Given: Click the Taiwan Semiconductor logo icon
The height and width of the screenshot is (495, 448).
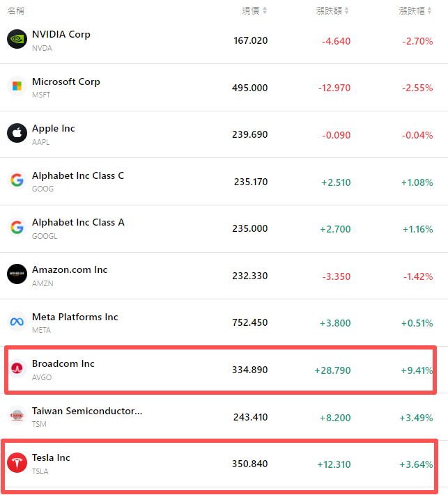Looking at the screenshot, I should [17, 416].
